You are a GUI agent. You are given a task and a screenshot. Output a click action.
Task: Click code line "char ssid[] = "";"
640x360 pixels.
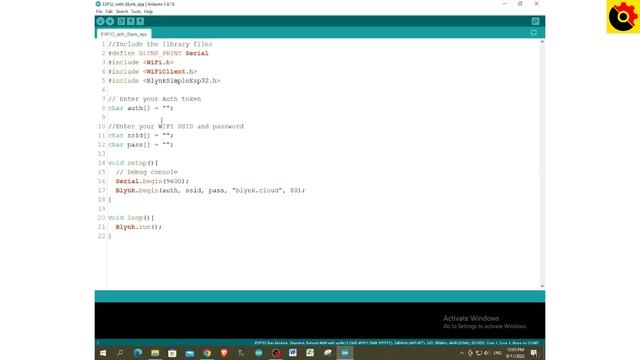141,136
